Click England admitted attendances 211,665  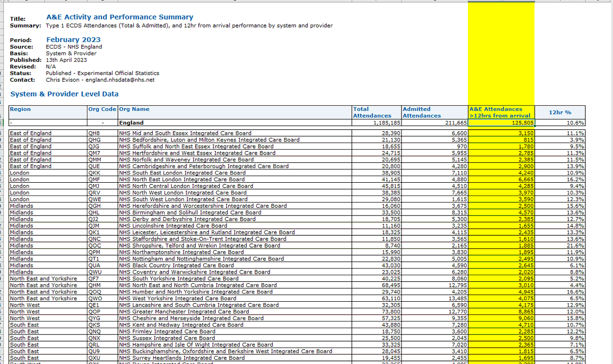(435, 123)
